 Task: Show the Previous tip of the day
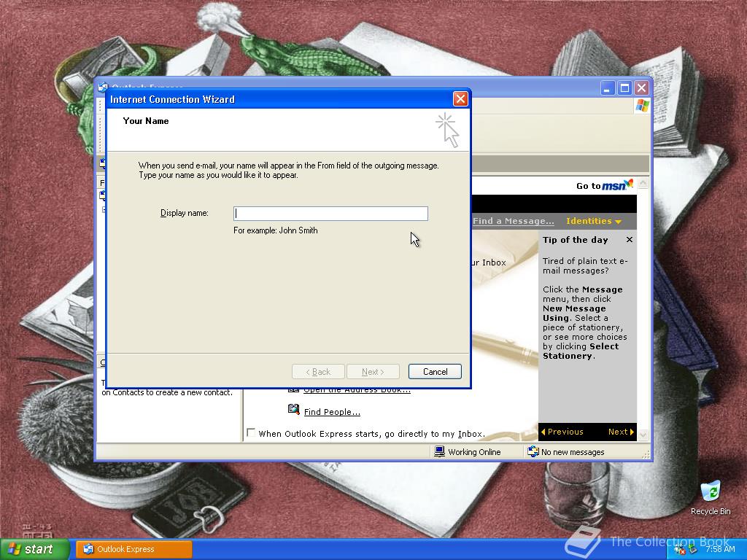tap(562, 432)
